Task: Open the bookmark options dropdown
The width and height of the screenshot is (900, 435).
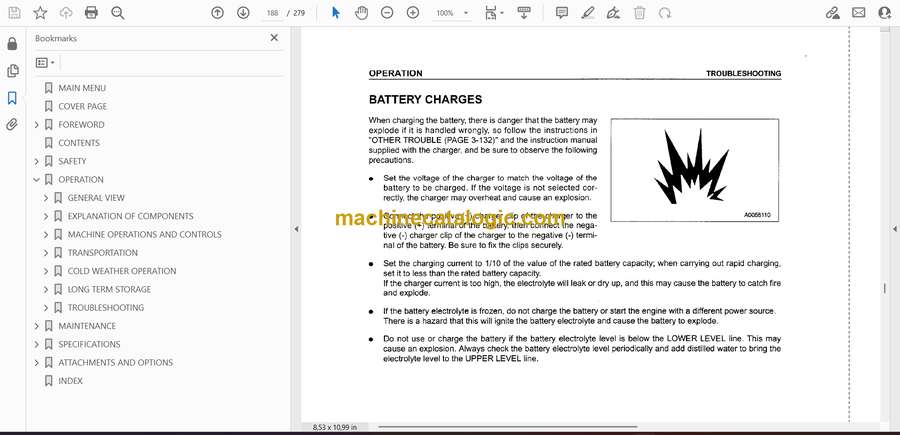Action: coord(45,63)
